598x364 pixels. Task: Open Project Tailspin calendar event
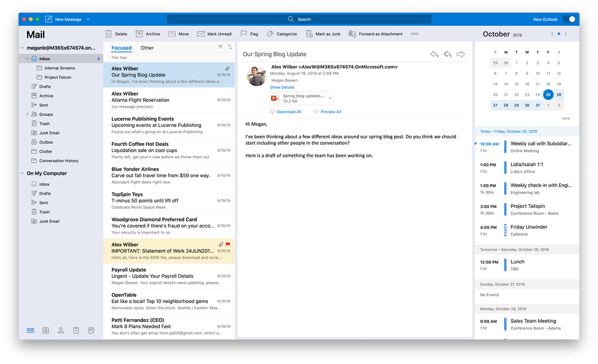(x=527, y=210)
